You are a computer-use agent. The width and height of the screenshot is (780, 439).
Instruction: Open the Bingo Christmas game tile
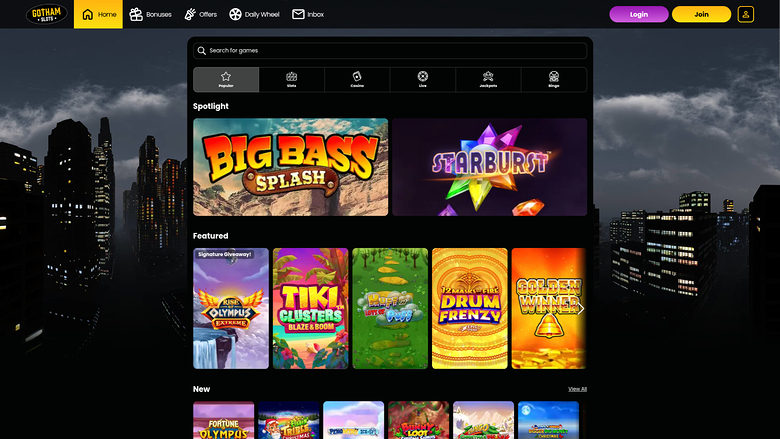pyautogui.click(x=484, y=420)
